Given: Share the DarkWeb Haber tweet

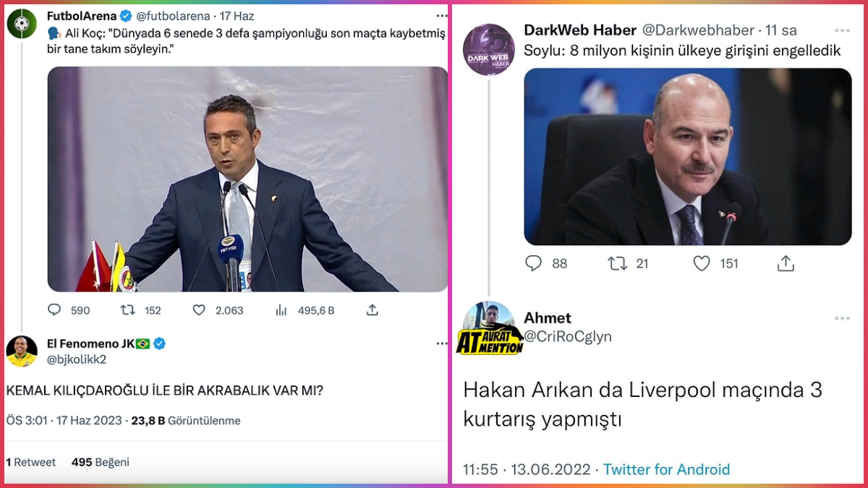Looking at the screenshot, I should point(786,264).
